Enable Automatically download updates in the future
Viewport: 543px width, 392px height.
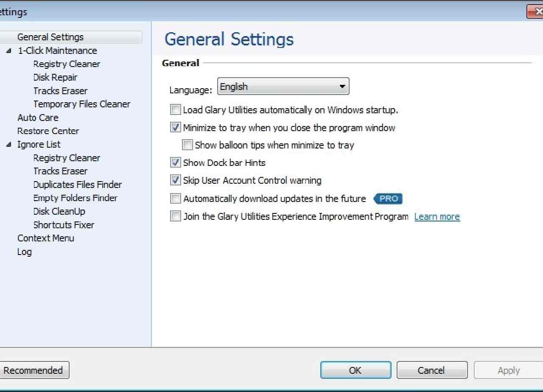tap(175, 199)
